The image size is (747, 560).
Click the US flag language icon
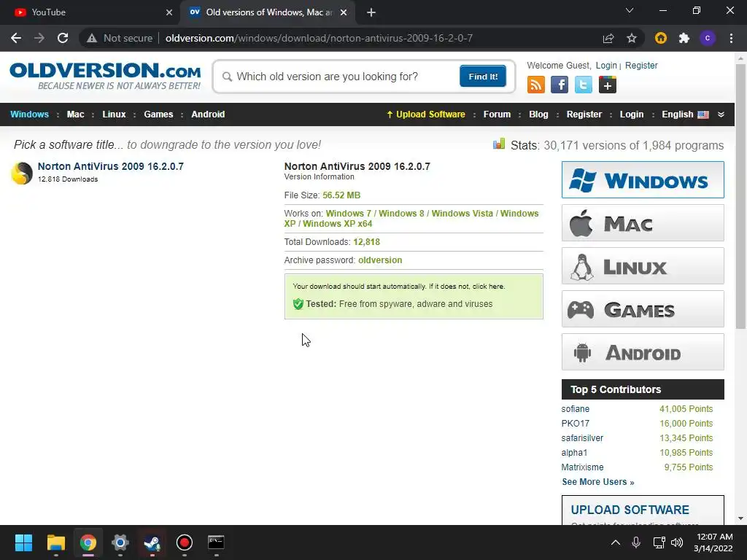703,114
